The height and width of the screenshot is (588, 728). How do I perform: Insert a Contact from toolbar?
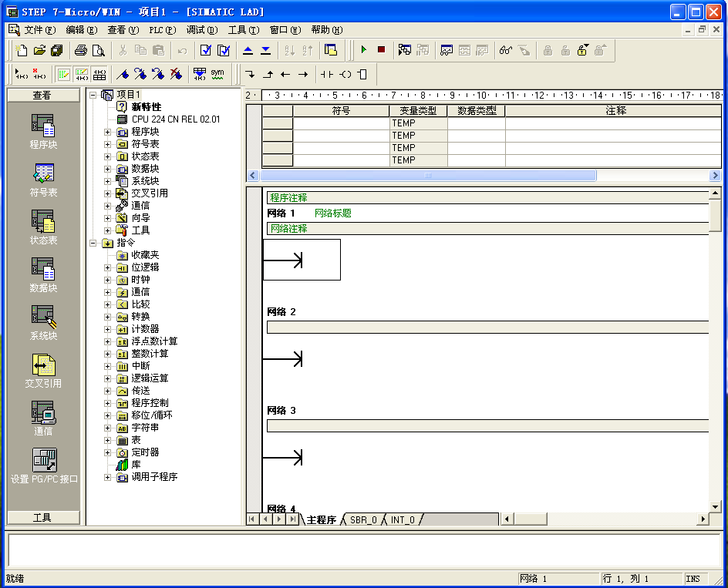[327, 74]
